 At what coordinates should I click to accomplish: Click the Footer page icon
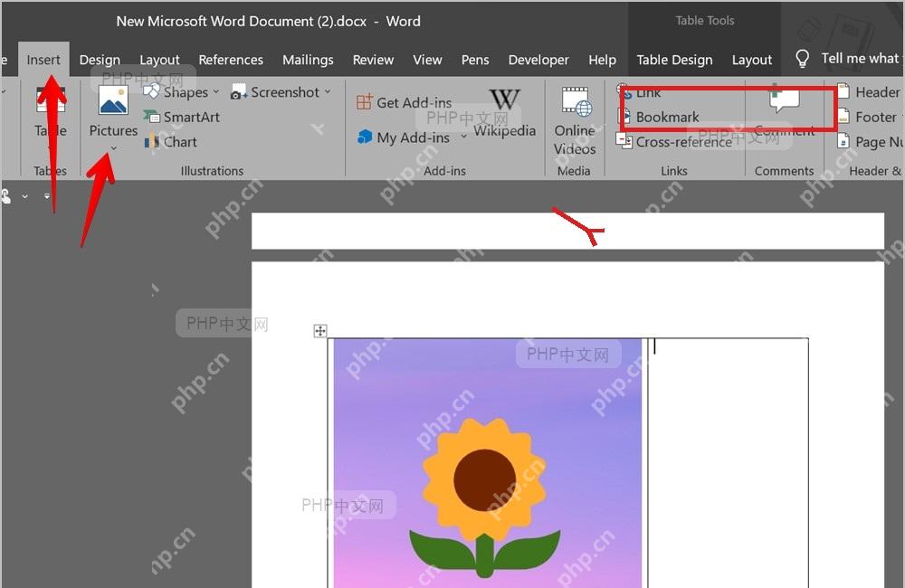point(843,116)
